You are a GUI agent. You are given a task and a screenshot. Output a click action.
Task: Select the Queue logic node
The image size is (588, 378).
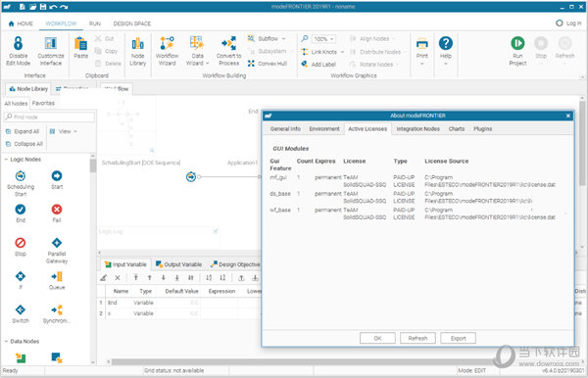(57, 276)
